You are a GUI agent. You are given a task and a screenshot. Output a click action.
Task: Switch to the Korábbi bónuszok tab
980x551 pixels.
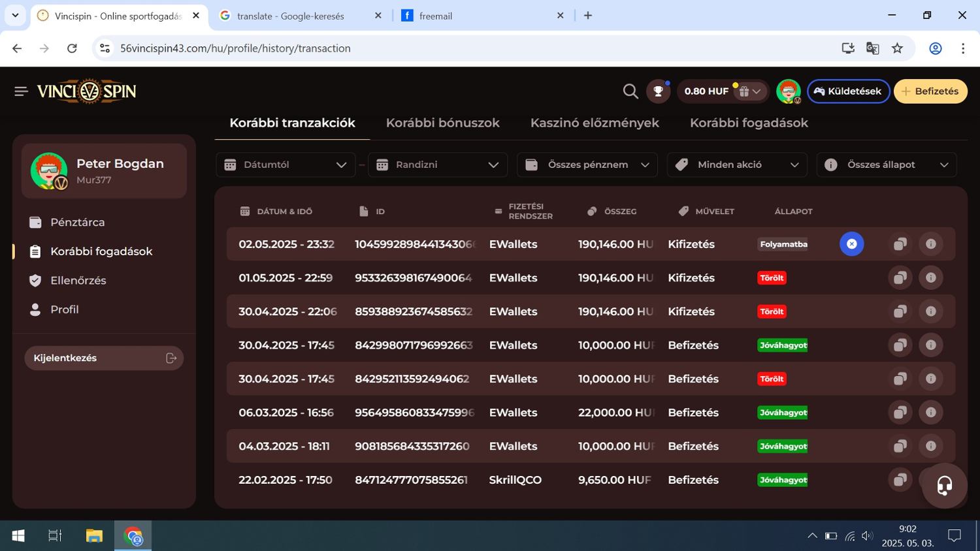(x=442, y=123)
